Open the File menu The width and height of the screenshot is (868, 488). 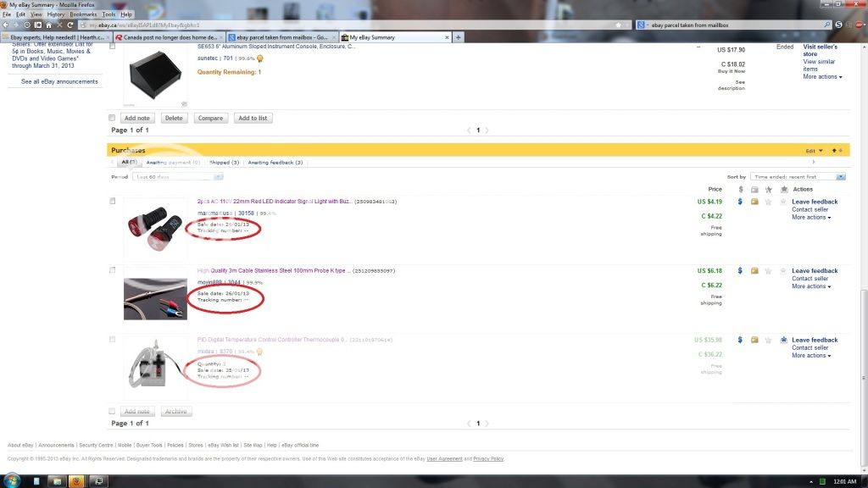coord(7,14)
